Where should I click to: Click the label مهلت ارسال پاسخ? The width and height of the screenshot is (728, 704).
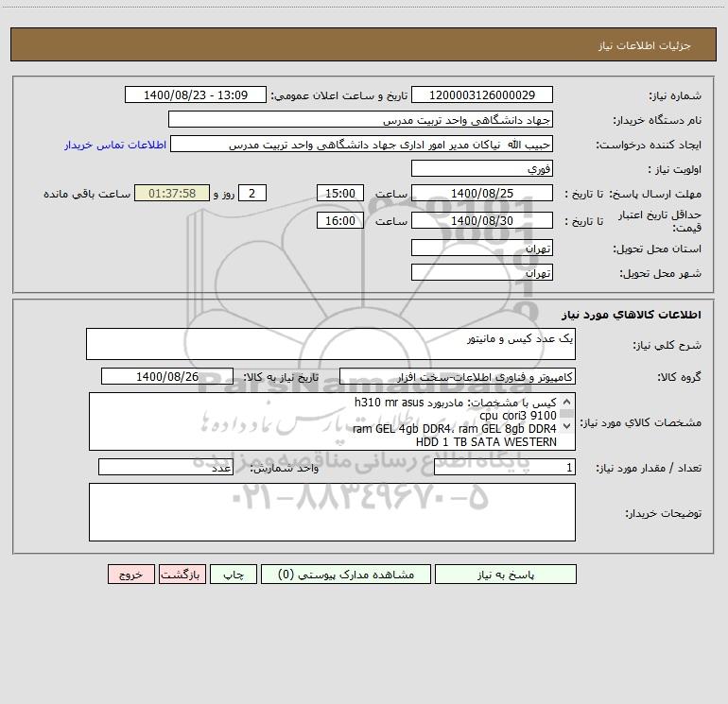point(655,194)
